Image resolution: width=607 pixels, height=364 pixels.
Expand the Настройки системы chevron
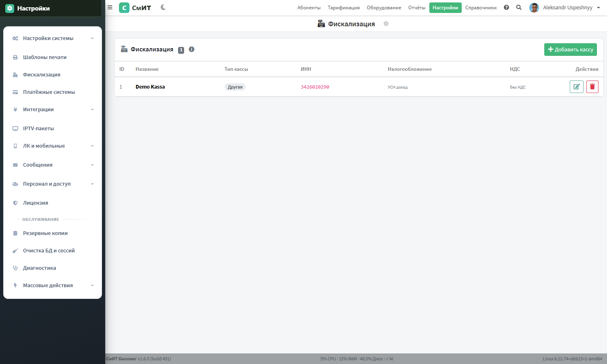[x=92, y=38]
